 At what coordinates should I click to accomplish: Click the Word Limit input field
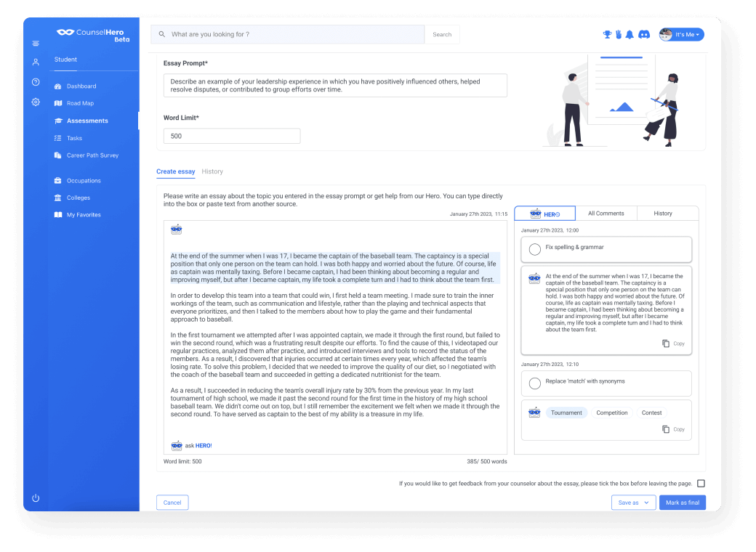[232, 136]
